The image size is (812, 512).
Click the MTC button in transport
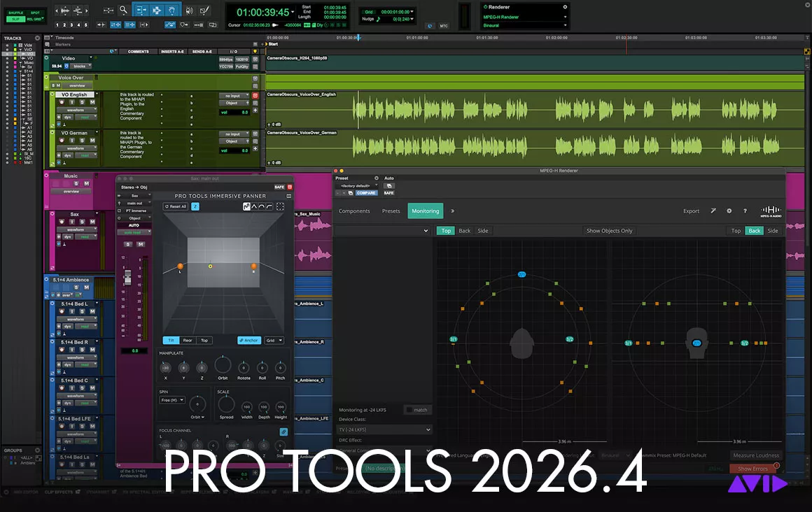tap(444, 25)
